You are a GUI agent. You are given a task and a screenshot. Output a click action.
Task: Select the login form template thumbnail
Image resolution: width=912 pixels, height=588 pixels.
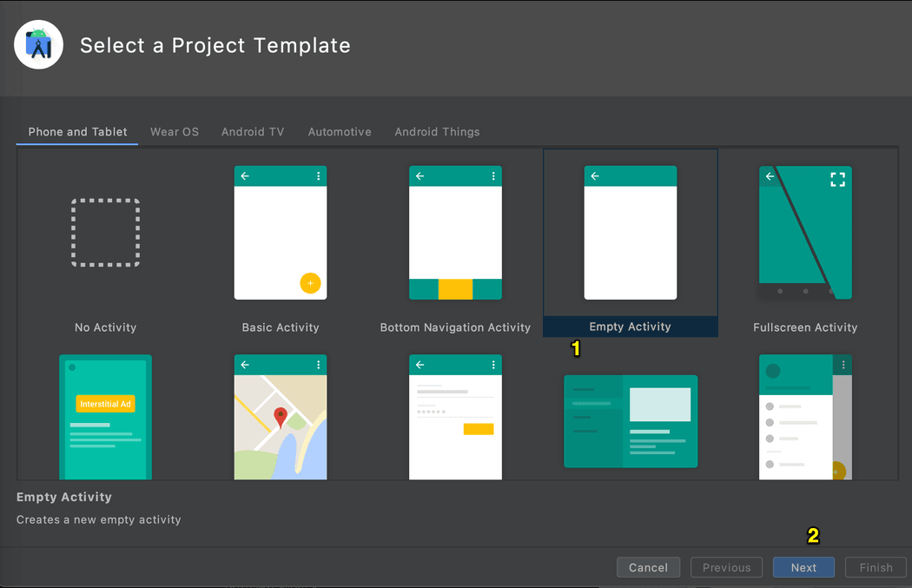(455, 417)
